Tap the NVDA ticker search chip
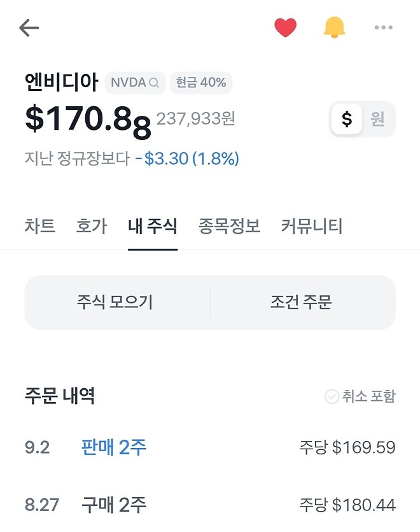Viewport: 420px width, 532px height. coord(134,83)
